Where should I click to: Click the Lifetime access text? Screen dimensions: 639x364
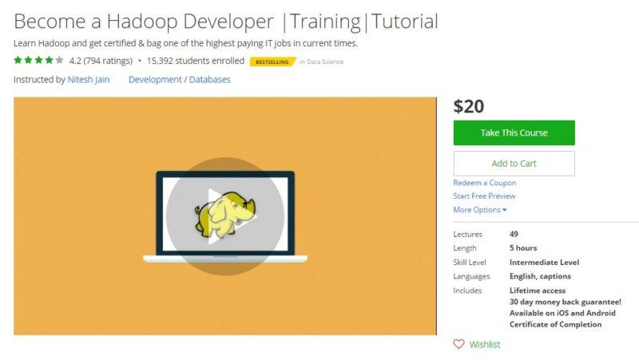537,291
